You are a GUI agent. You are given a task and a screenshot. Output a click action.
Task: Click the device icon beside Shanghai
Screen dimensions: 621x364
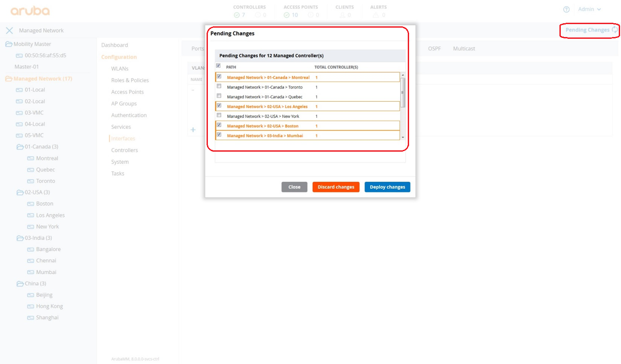[30, 318]
